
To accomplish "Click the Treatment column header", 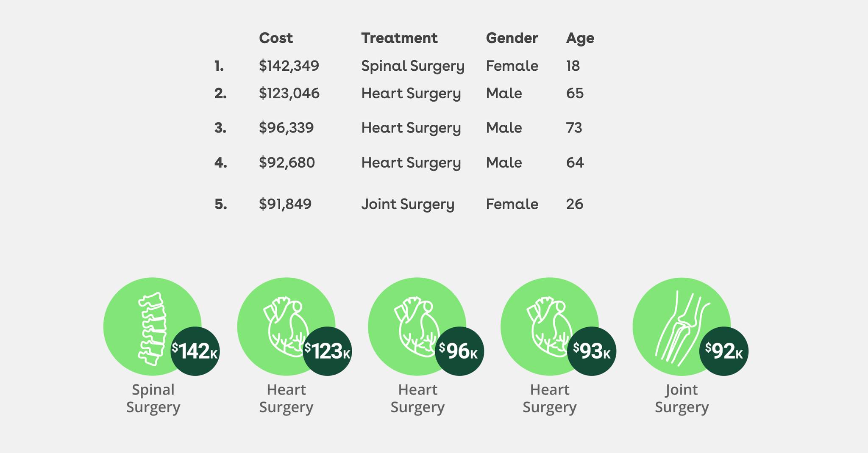I will point(399,38).
